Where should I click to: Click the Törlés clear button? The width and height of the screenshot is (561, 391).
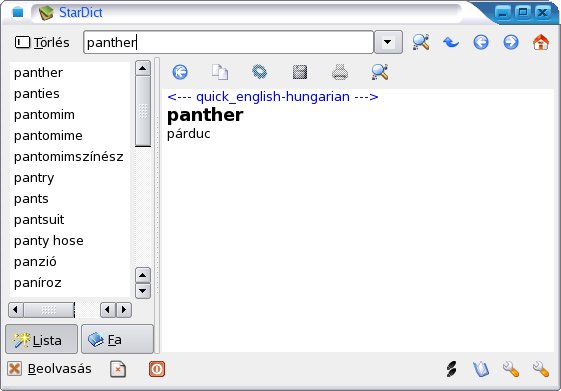coord(42,42)
